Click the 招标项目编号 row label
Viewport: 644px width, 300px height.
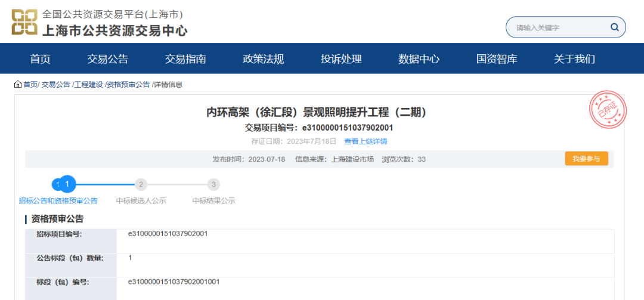pyautogui.click(x=59, y=234)
